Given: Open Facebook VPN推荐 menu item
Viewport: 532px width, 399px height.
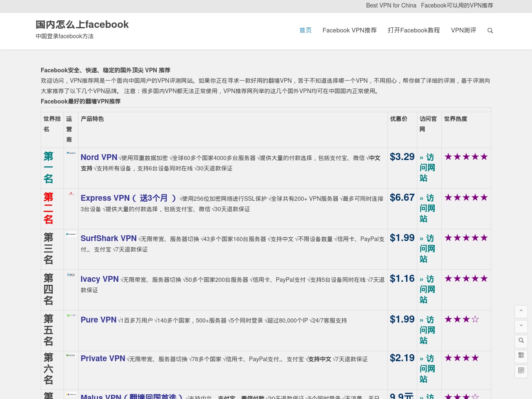Looking at the screenshot, I should pyautogui.click(x=350, y=30).
